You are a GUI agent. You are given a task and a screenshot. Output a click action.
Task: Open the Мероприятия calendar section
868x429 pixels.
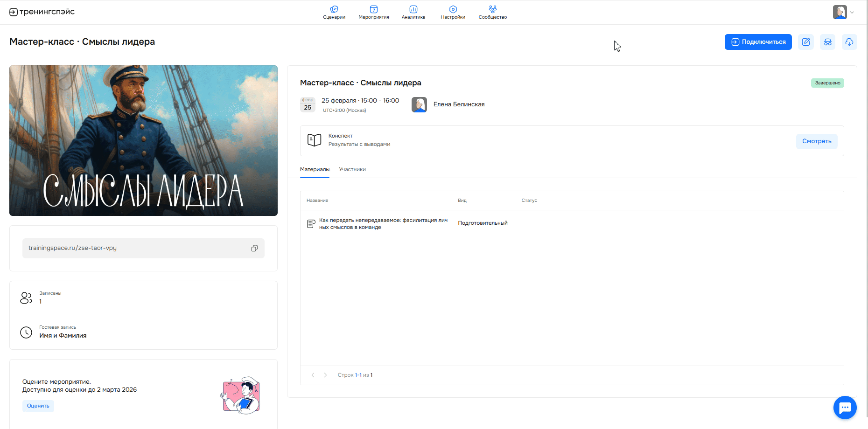[373, 12]
